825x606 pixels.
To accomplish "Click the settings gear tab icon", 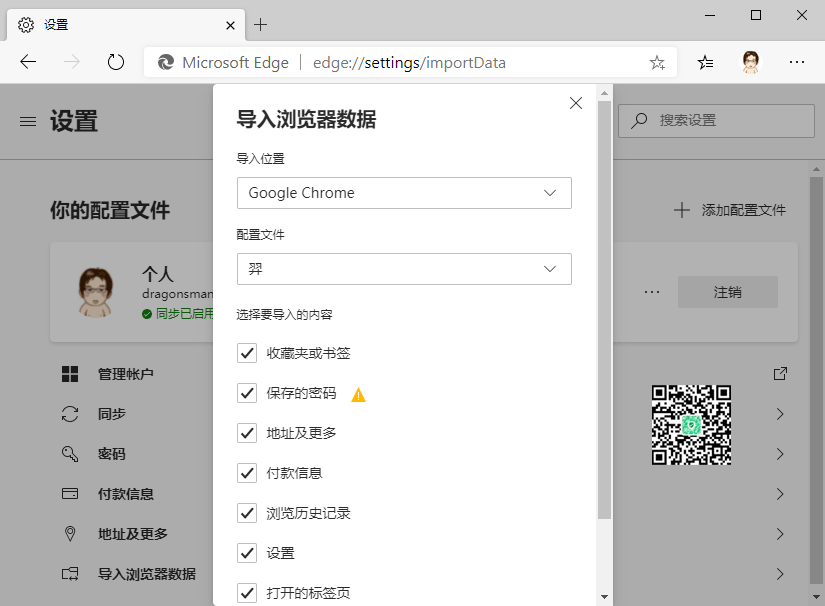I will coord(25,25).
